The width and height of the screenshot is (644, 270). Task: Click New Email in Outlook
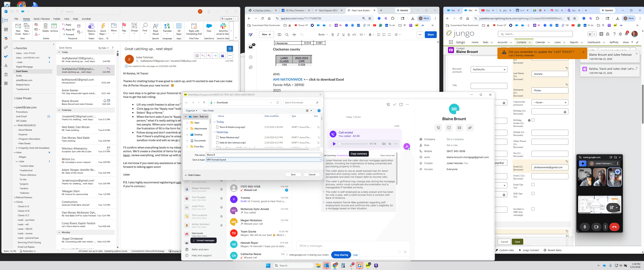click(18, 29)
